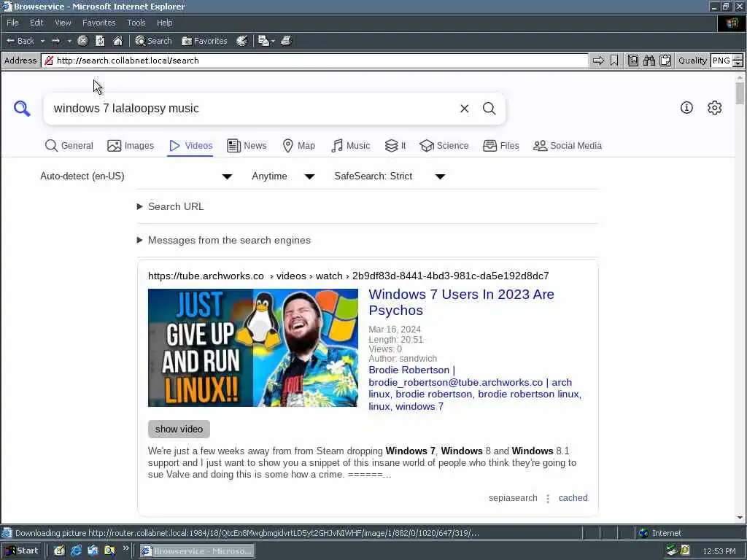Stop page loading with the Stop icon
Image resolution: width=747 pixels, height=560 pixels.
pyautogui.click(x=82, y=41)
